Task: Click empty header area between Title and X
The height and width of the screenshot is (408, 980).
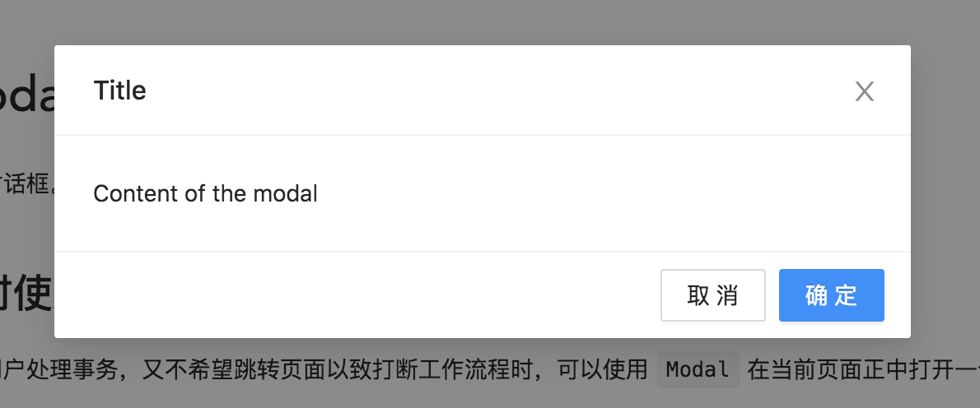Action: 500,90
